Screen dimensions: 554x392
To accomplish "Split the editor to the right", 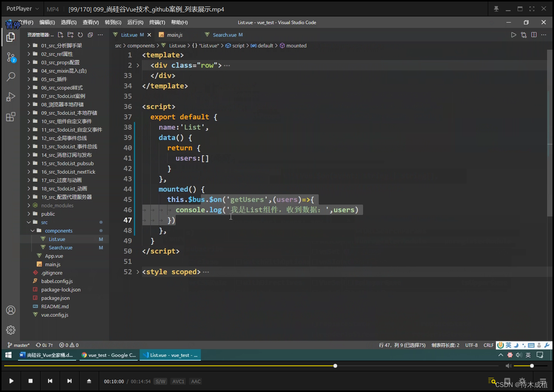I will click(534, 35).
